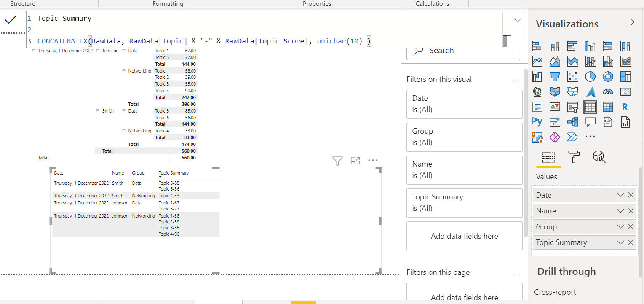
Task: Expand the Topic Summary filter card
Action: click(x=464, y=202)
